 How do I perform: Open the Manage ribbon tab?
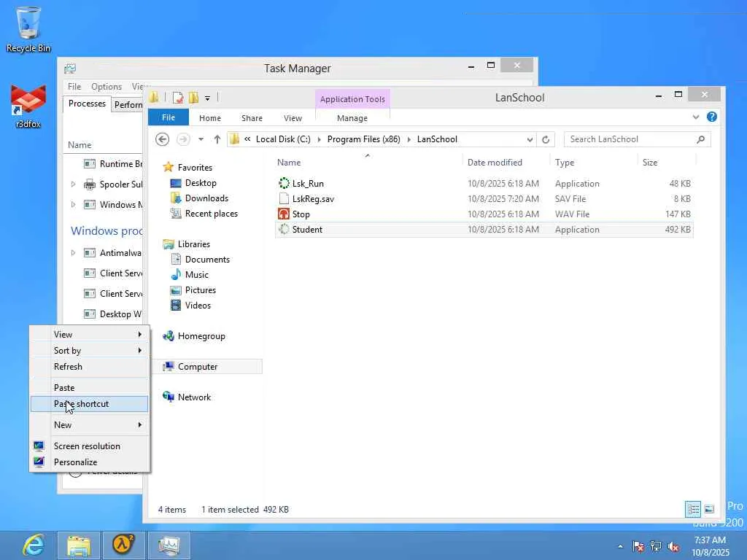pyautogui.click(x=352, y=117)
